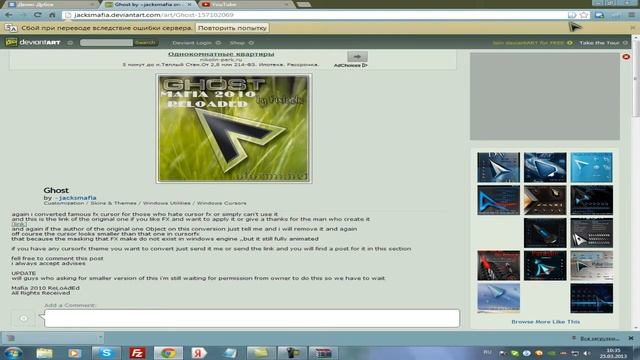Image resolution: width=640 pixels, height=360 pixels.
Task: Open the ad headline link Однокомнатные квартиры
Action: (x=221, y=54)
